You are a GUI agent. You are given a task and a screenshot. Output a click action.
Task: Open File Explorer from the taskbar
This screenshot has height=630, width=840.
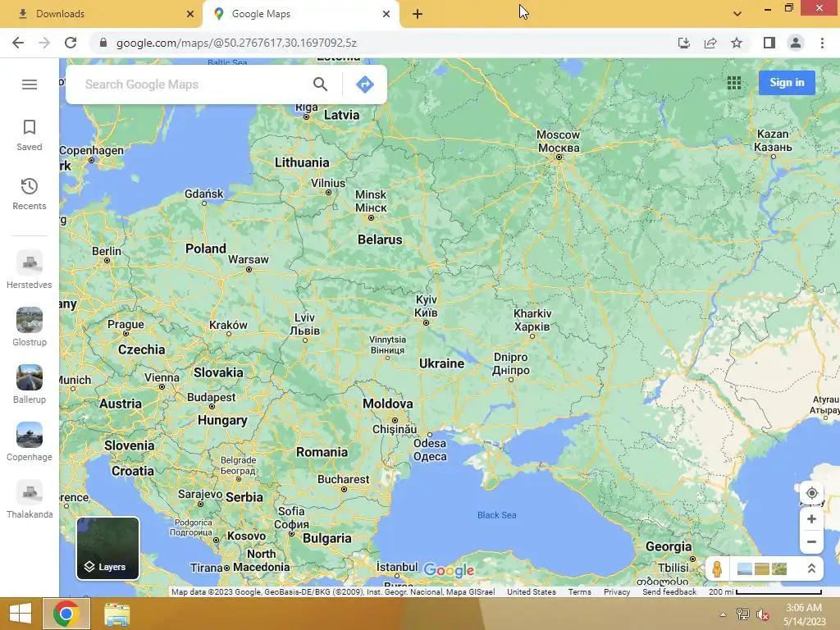[x=116, y=614]
